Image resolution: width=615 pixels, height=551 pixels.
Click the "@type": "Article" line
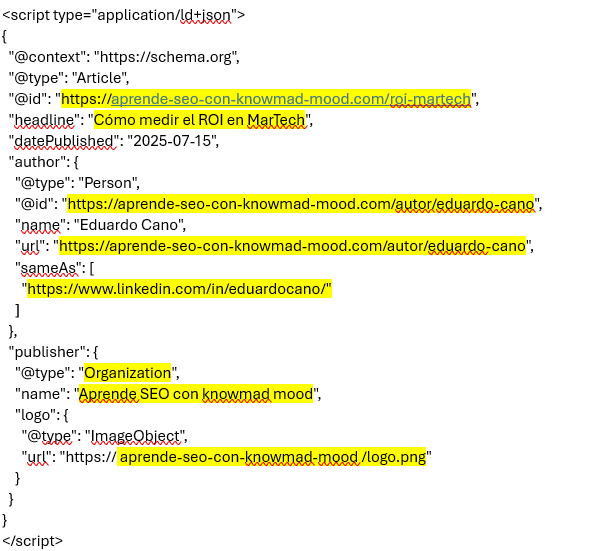[69, 78]
